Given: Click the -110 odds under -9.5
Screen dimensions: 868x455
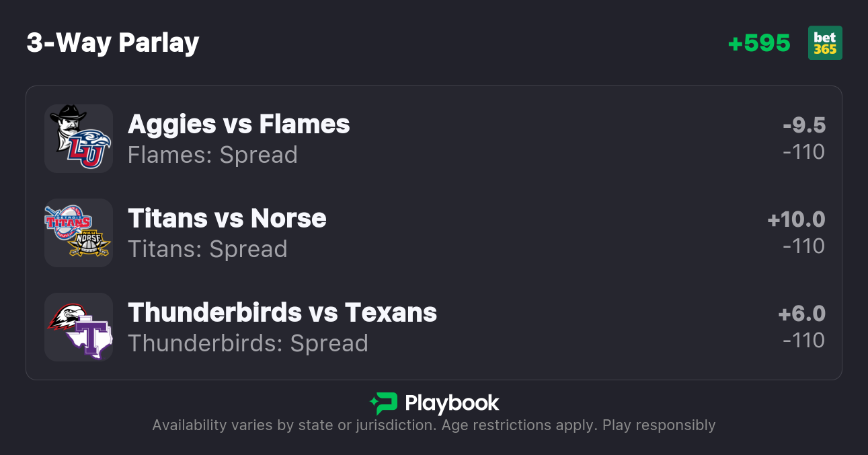Looking at the screenshot, I should pos(804,152).
